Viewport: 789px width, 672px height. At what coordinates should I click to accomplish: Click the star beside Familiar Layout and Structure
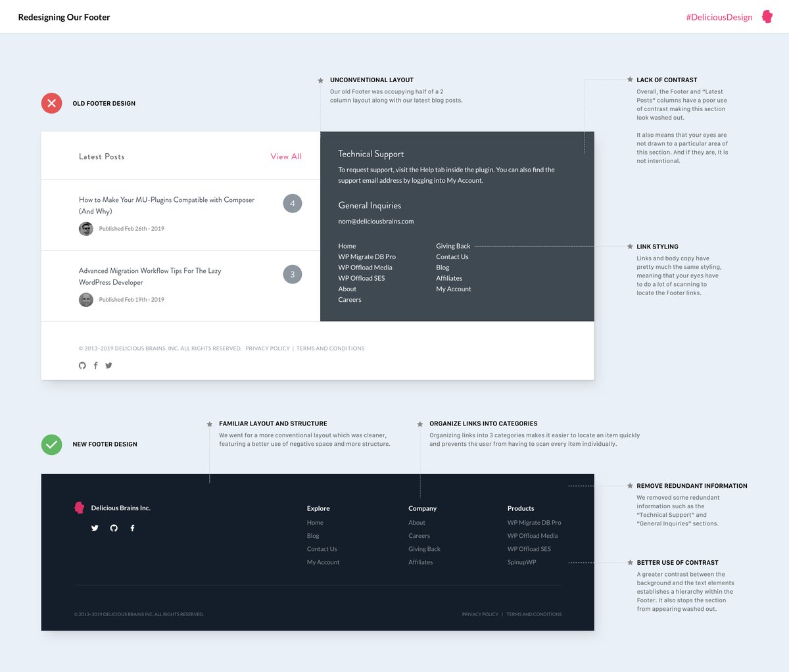(x=210, y=424)
